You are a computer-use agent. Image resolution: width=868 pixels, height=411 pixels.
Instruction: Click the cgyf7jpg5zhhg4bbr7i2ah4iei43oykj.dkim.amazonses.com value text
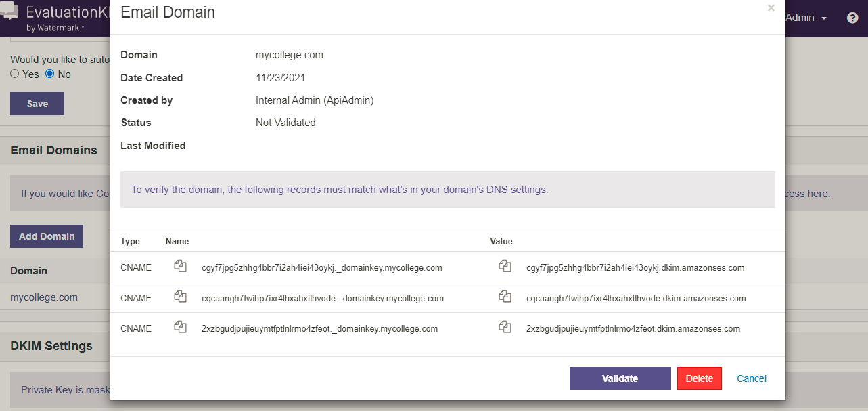(x=635, y=267)
